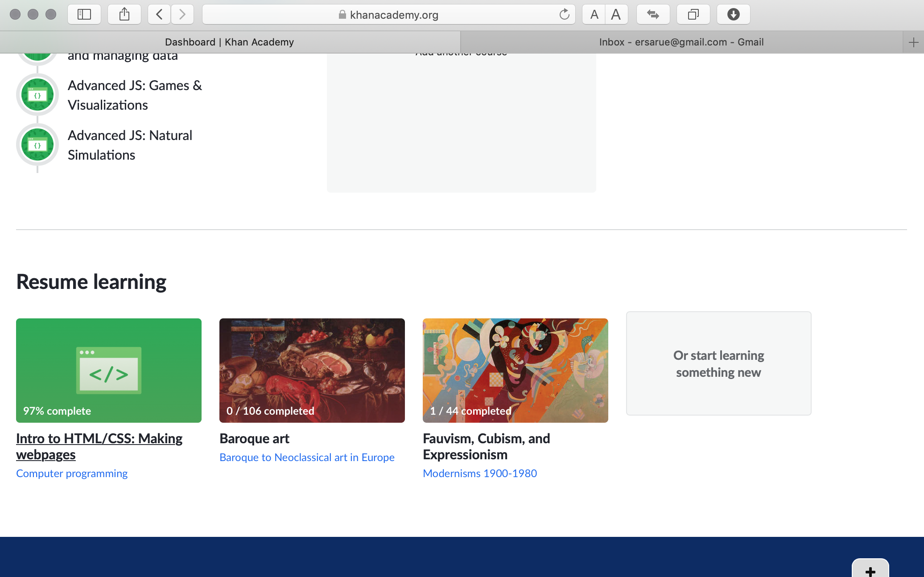Click the 97% complete label
Screen dimensions: 924x577
(57, 411)
